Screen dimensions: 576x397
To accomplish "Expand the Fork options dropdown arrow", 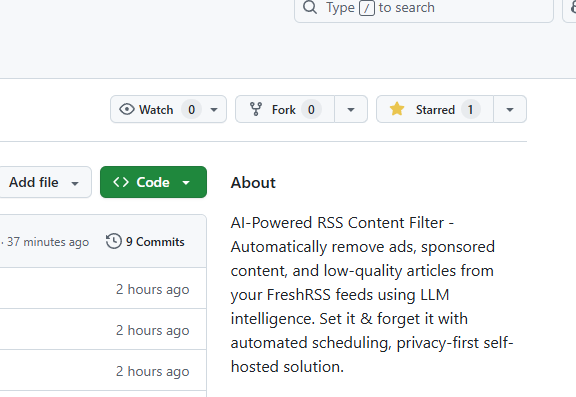I will pyautogui.click(x=351, y=109).
